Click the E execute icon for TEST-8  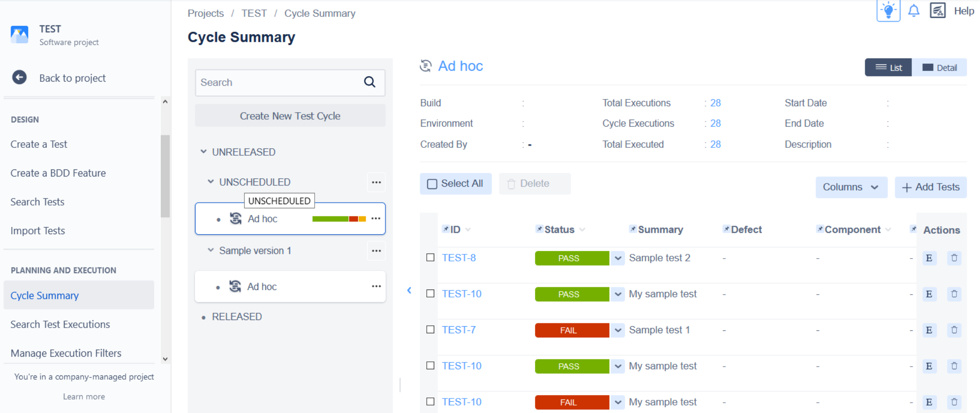[x=929, y=258]
